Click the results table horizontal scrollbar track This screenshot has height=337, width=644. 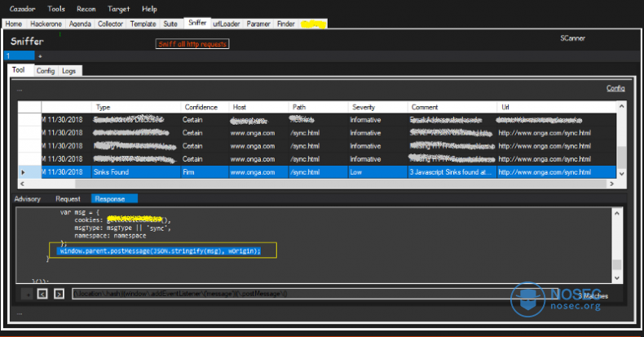pyautogui.click(x=316, y=184)
